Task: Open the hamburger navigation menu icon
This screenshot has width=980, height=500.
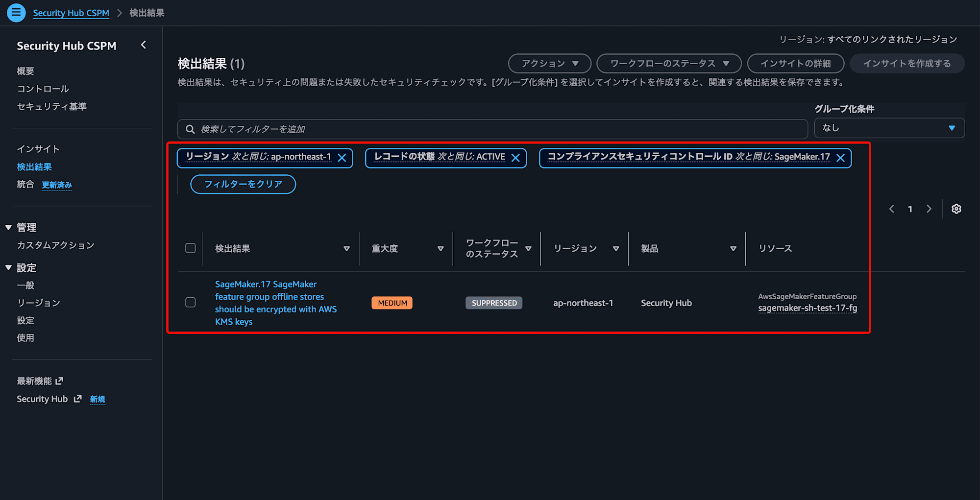Action: (x=16, y=13)
